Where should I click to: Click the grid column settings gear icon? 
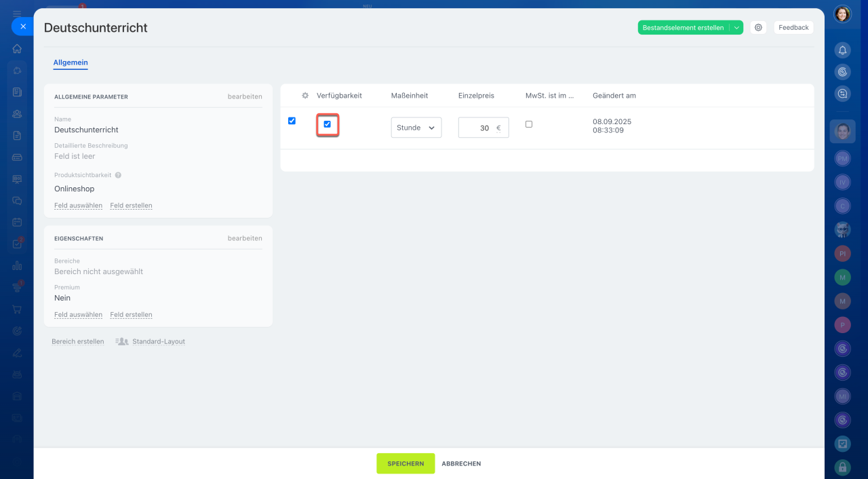[x=305, y=96]
